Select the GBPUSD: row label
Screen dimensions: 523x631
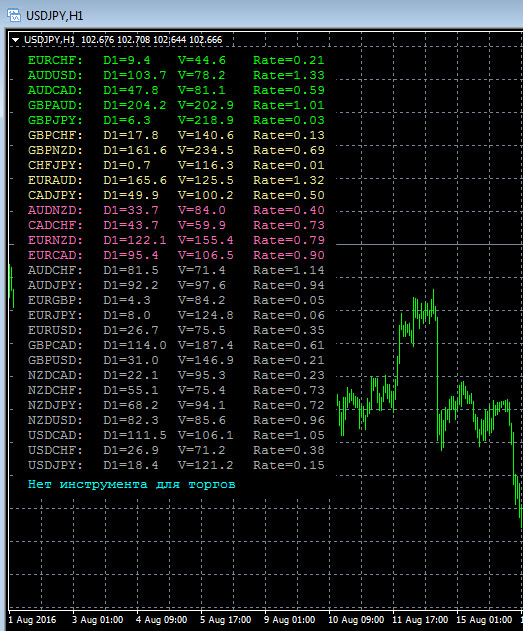(55, 361)
